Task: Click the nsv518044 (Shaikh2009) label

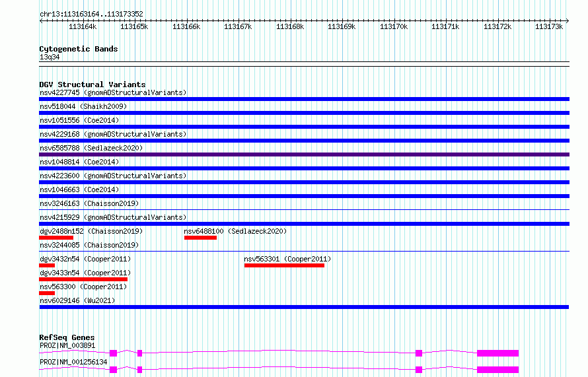Action: point(83,106)
